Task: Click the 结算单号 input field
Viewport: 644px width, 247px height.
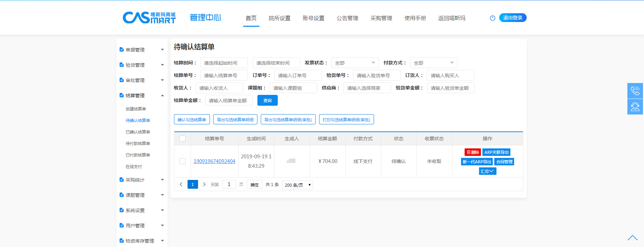Action: (224, 76)
